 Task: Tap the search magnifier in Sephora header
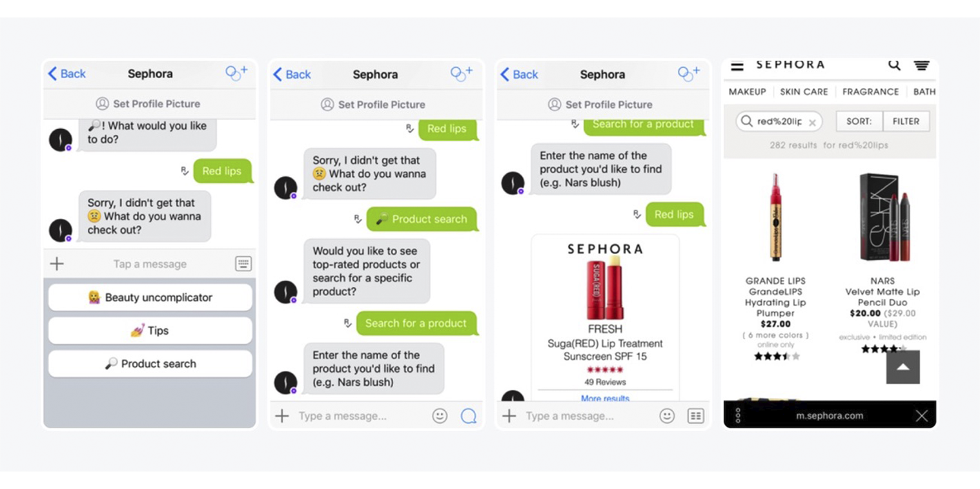(x=894, y=65)
